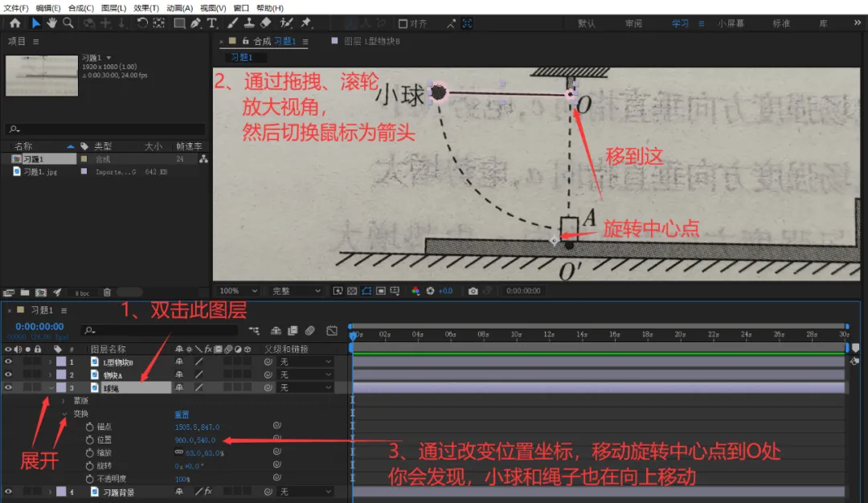Screen dimensions: 868x503
Task: Click the project search field
Action: click(105, 129)
